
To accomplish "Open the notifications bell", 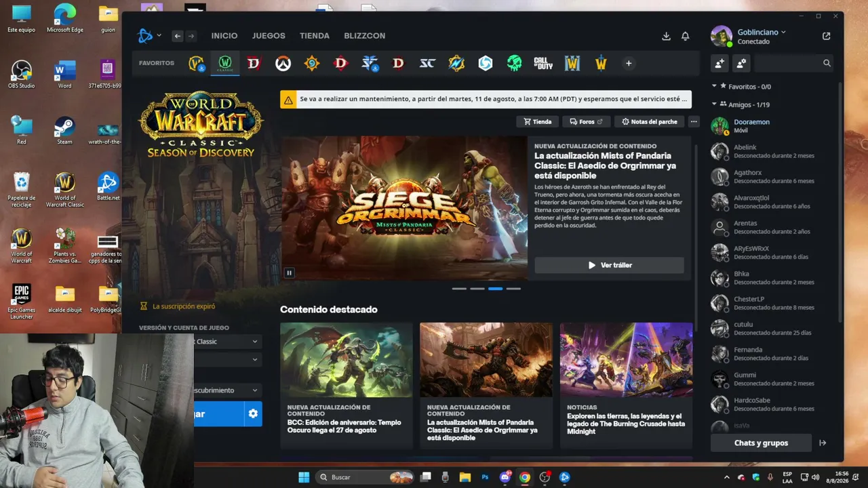I will pyautogui.click(x=686, y=36).
